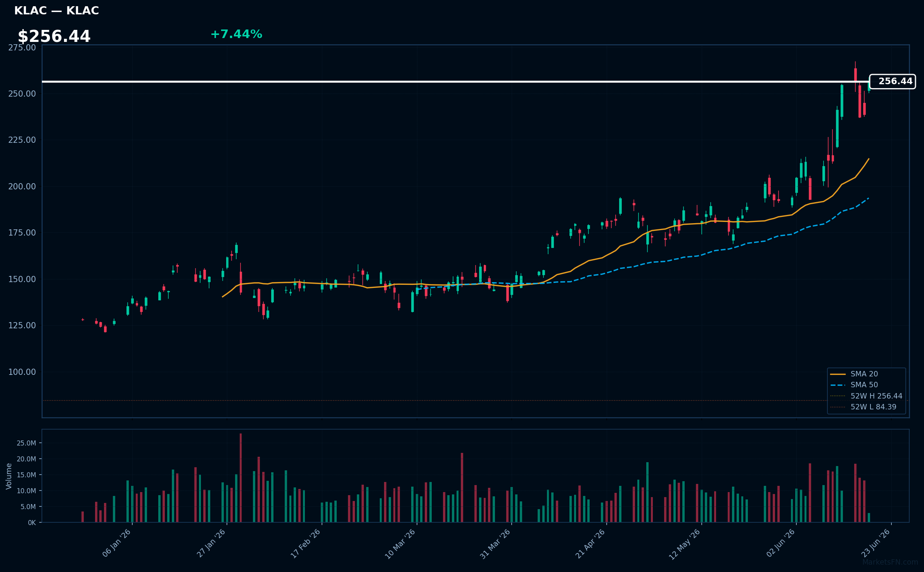This screenshot has height=572, width=924.
Task: Select the 06 Jan '26 date label
Action: click(x=116, y=543)
